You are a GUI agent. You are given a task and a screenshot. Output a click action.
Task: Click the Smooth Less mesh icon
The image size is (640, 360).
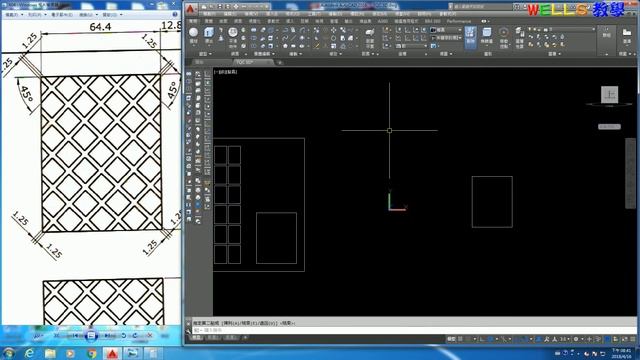243,38
